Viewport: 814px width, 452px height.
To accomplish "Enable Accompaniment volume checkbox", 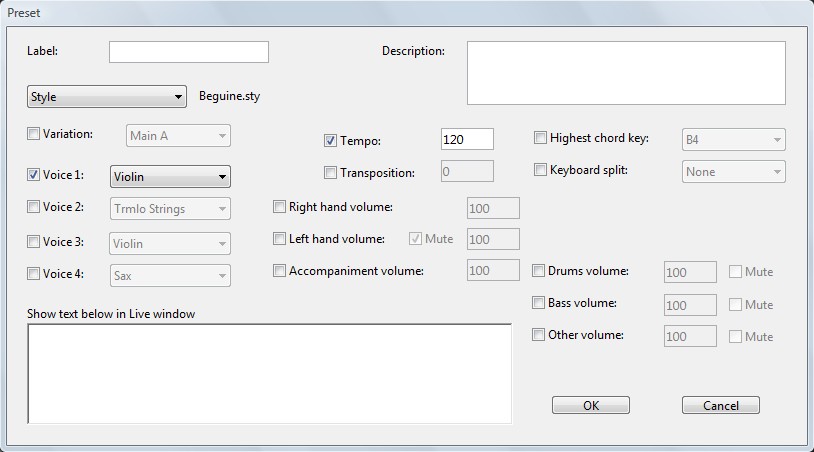I will click(280, 270).
